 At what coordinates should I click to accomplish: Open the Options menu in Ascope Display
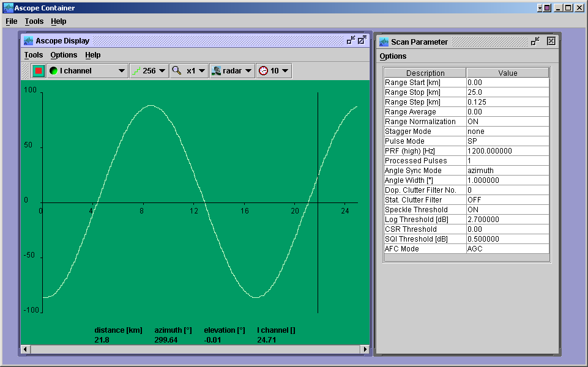point(64,54)
